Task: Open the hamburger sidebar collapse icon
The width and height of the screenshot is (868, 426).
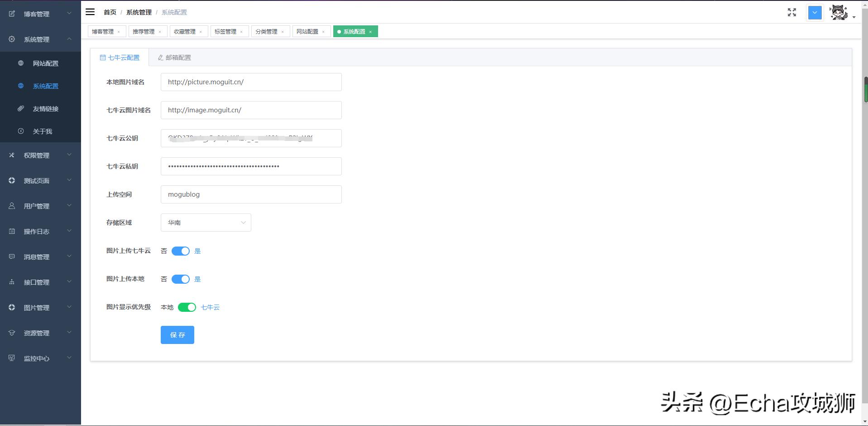Action: click(90, 12)
